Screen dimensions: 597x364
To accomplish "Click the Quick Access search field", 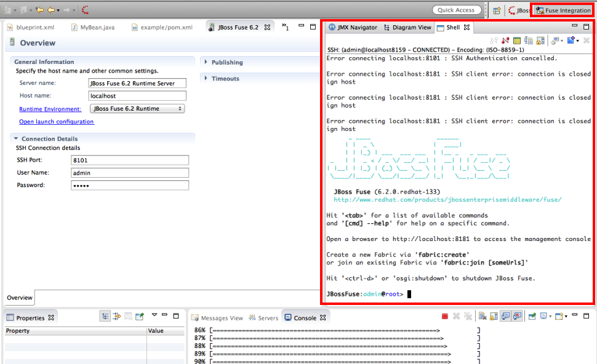I will (x=457, y=10).
